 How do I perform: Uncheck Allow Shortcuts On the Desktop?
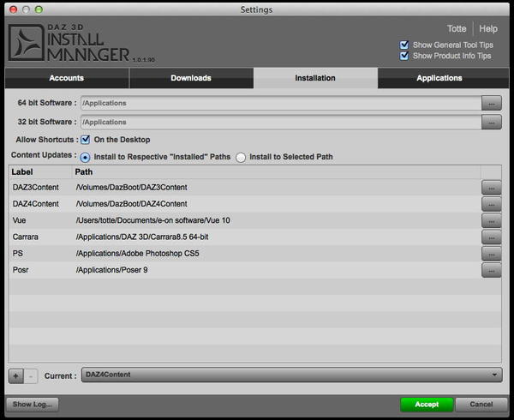pos(85,140)
